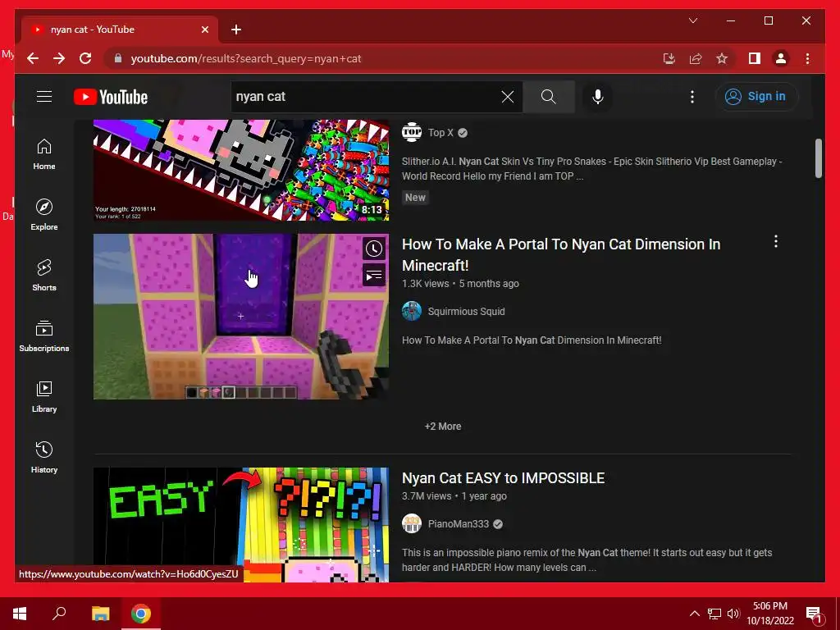Open Shorts in the sidebar
Viewport: 840px width, 630px height.
tap(44, 276)
